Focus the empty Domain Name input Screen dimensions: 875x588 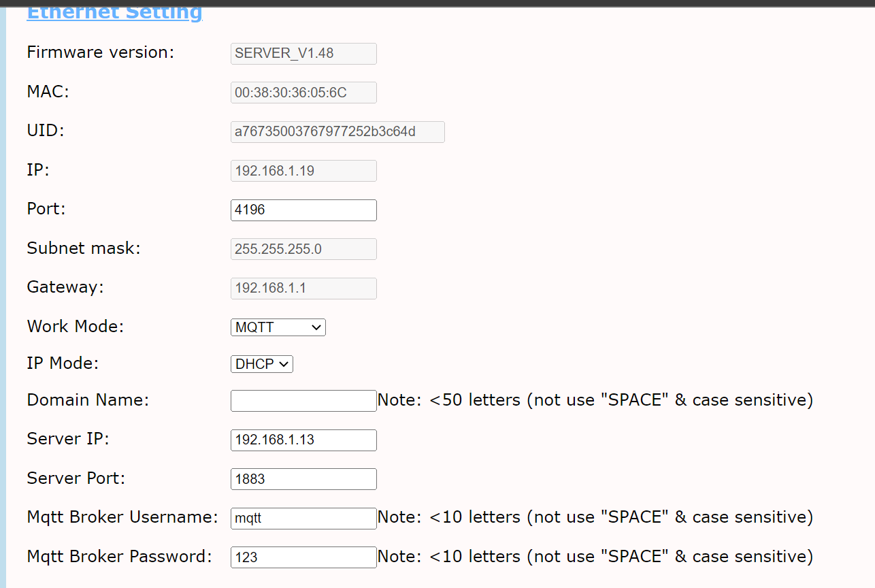(303, 401)
